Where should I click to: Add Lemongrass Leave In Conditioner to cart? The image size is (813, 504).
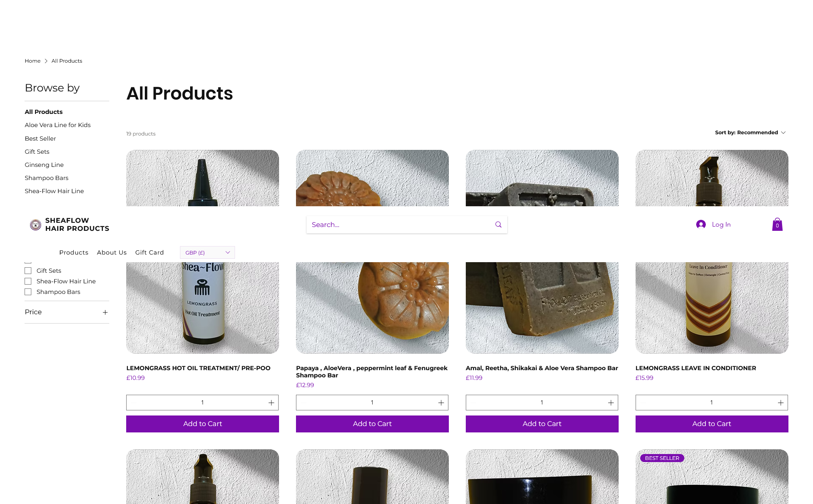[712, 424]
